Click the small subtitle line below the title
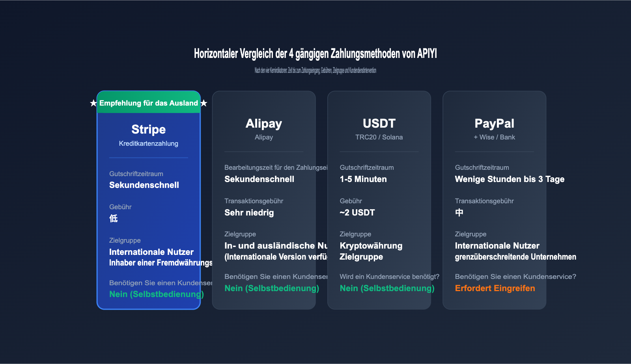Viewport: 631px width, 364px height. pos(315,71)
